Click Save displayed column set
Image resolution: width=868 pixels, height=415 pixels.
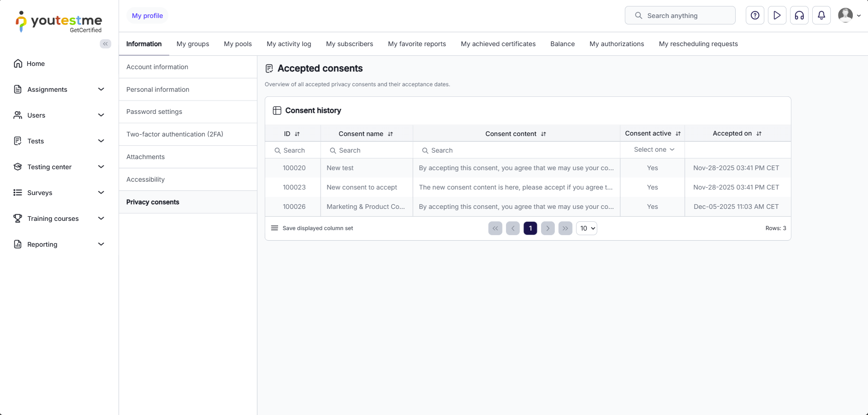(x=312, y=228)
